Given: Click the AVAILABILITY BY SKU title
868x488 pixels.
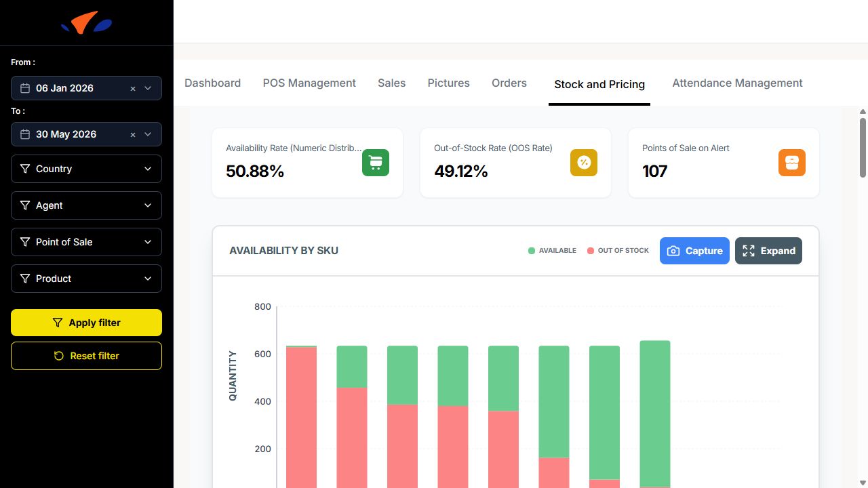Looking at the screenshot, I should [x=283, y=251].
